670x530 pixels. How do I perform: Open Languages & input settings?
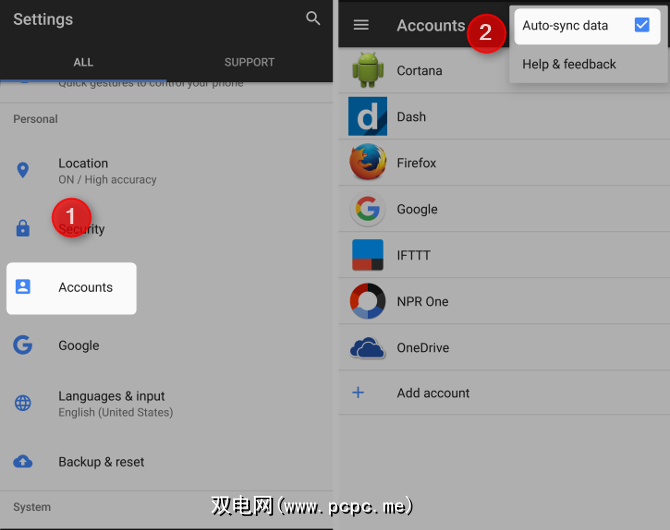(167, 403)
